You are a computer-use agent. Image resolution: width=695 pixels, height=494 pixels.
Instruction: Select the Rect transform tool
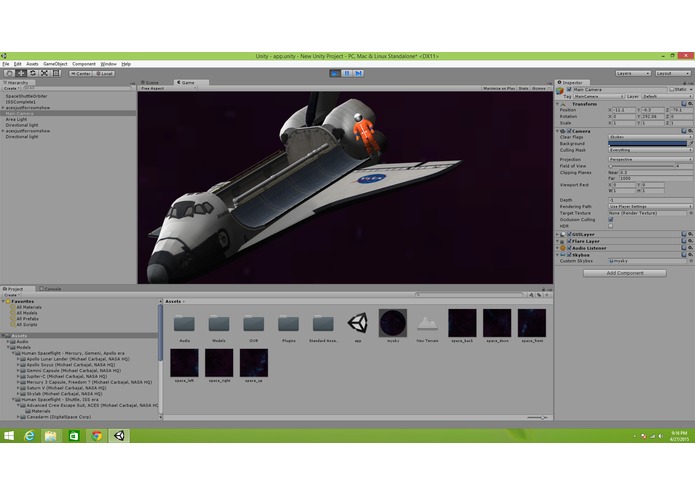(x=56, y=73)
